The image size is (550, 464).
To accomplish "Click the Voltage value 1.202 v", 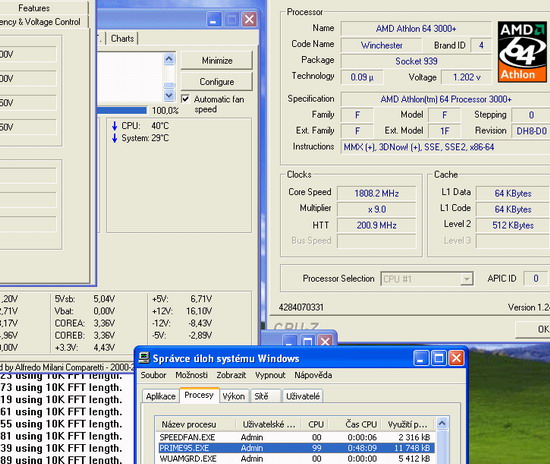I will point(466,77).
